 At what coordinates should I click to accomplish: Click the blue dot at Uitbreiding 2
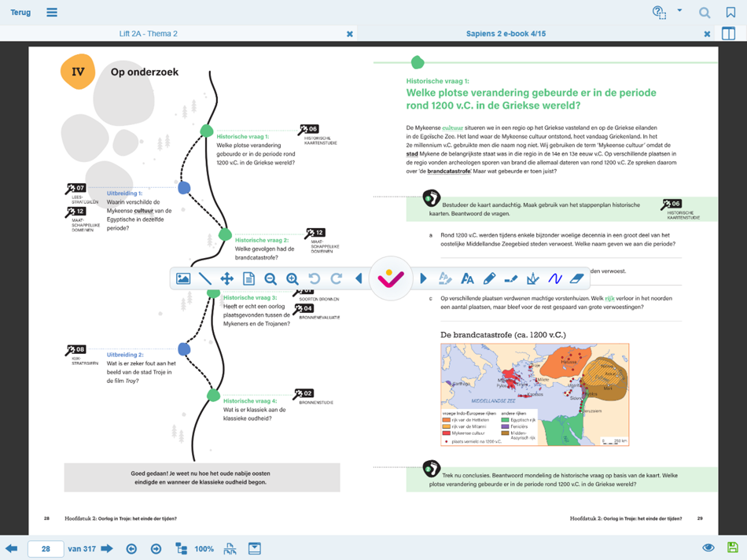(x=184, y=349)
